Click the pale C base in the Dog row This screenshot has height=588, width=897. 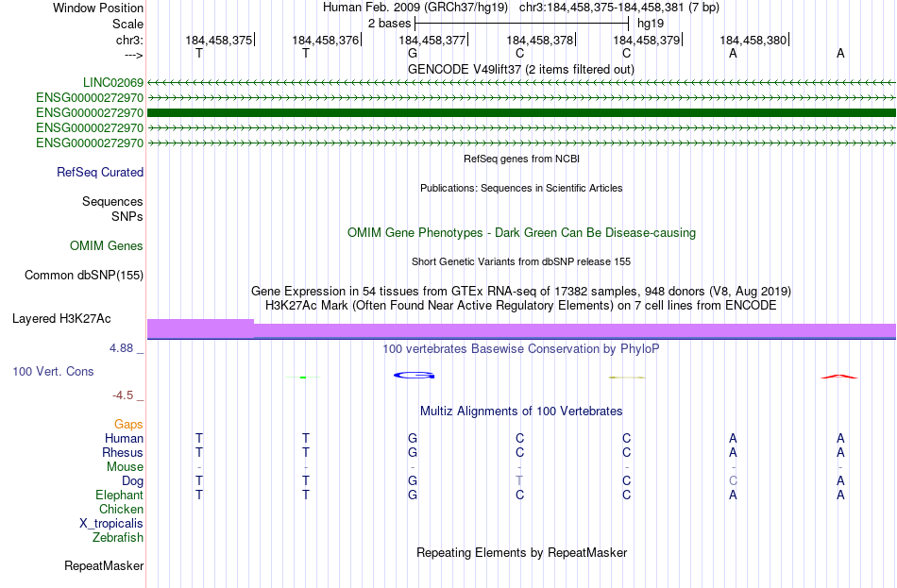pyautogui.click(x=733, y=481)
